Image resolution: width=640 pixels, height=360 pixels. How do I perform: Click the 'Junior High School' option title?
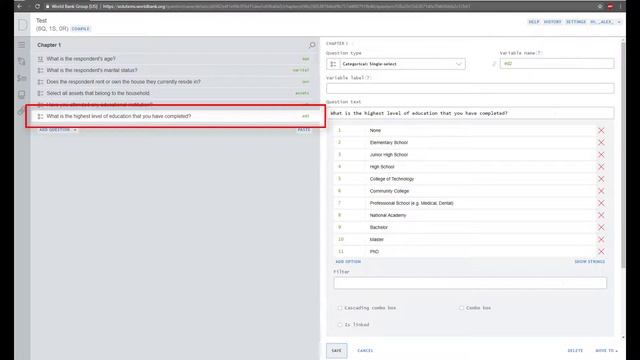pyautogui.click(x=389, y=155)
